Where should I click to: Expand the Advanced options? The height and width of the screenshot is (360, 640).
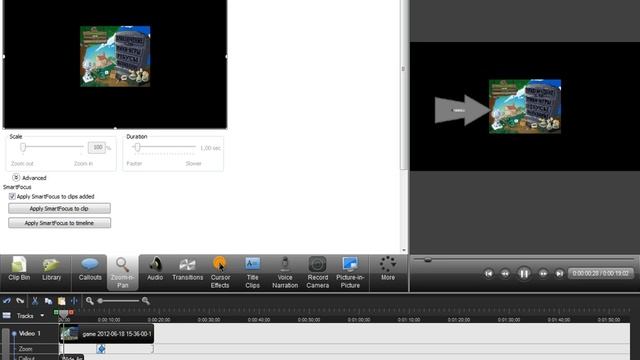click(16, 178)
